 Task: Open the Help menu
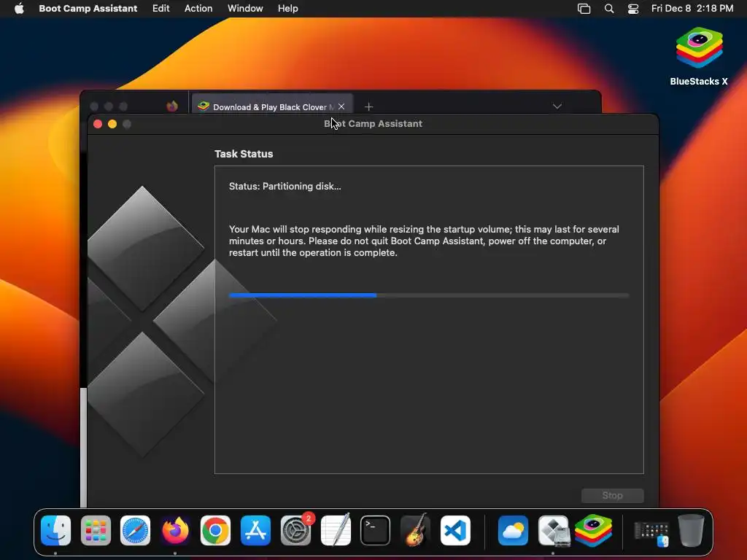tap(288, 9)
